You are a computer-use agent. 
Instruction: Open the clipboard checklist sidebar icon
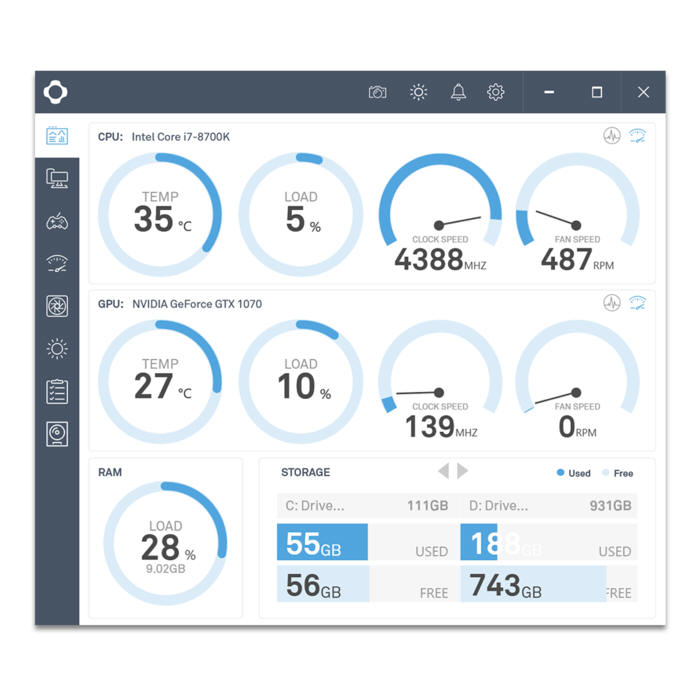[x=57, y=391]
